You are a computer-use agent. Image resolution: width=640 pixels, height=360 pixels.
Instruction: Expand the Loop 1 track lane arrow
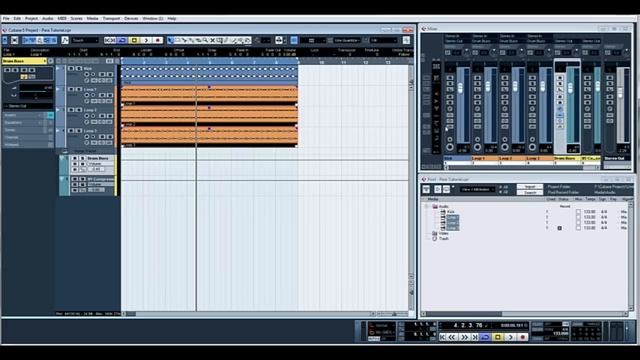click(x=58, y=89)
